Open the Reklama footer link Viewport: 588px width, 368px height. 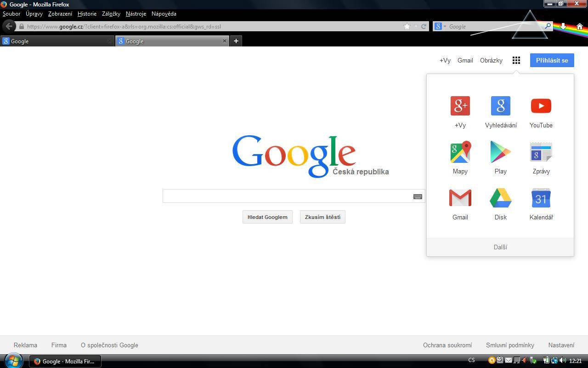(25, 345)
